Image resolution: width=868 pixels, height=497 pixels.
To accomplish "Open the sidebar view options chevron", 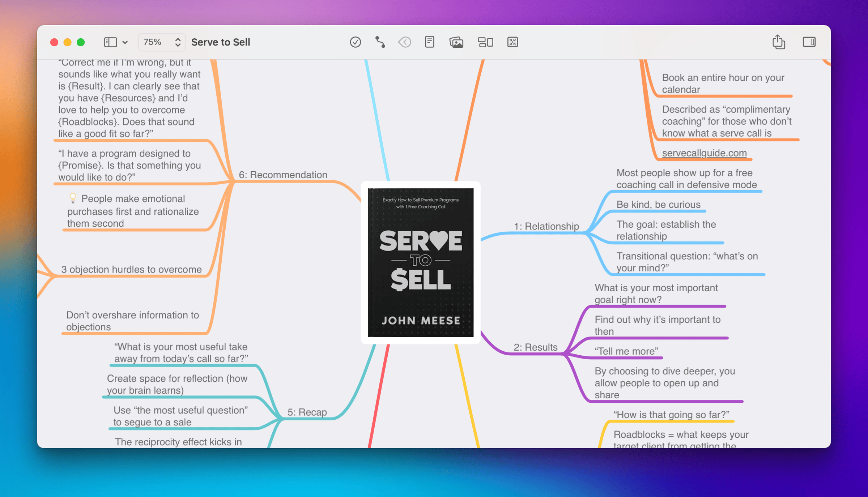I will pyautogui.click(x=125, y=42).
